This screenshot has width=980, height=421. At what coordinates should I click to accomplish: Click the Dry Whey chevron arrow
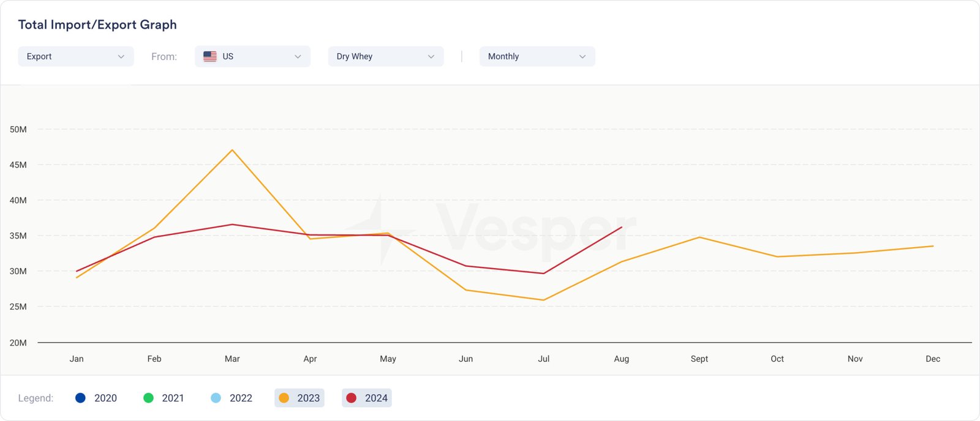pyautogui.click(x=431, y=56)
